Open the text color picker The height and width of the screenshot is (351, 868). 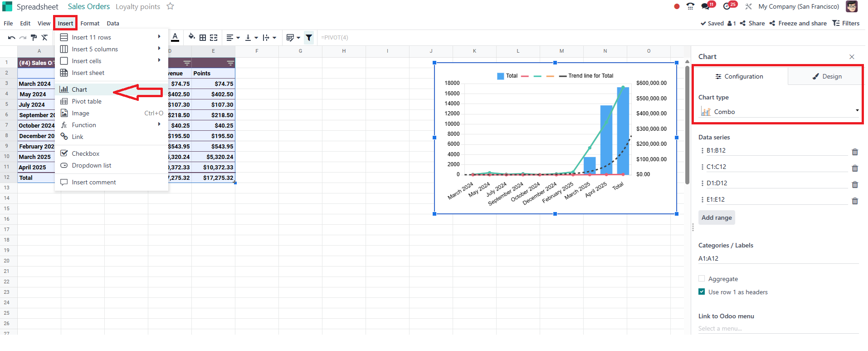pos(175,37)
